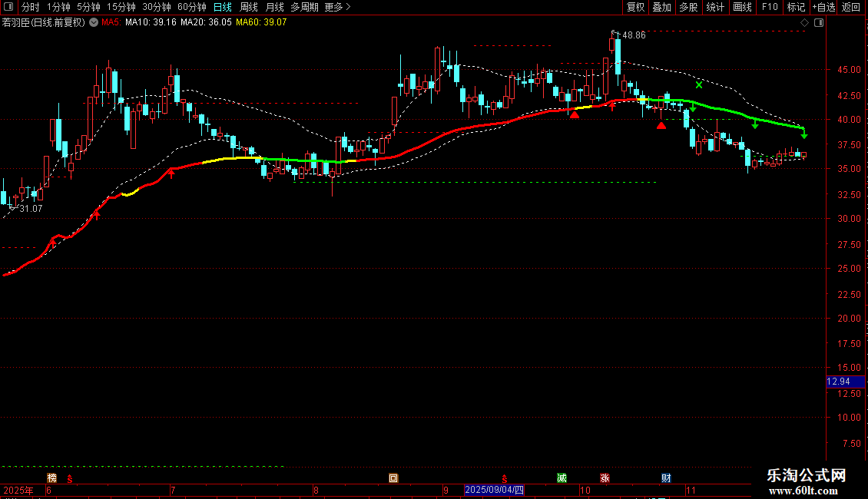Viewport: 868px width, 499px height.
Task: Toggle the right-side panel icon in chart header
Action: pyautogui.click(x=819, y=23)
